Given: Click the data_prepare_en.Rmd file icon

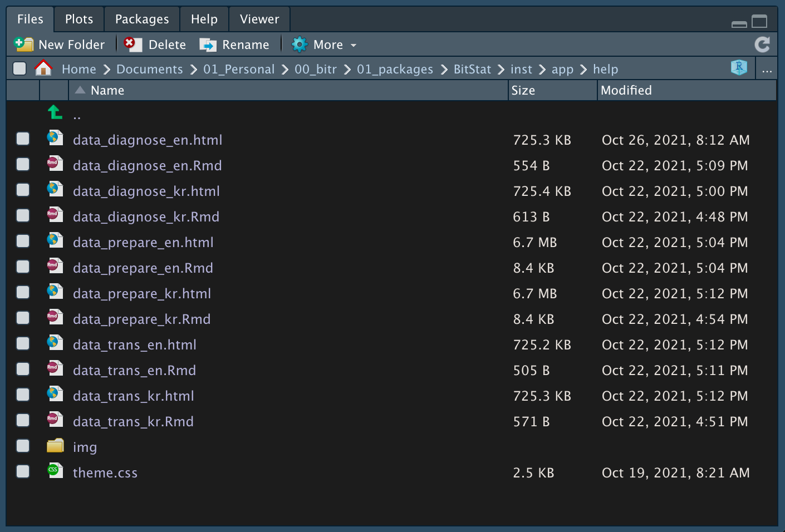Looking at the screenshot, I should (55, 266).
